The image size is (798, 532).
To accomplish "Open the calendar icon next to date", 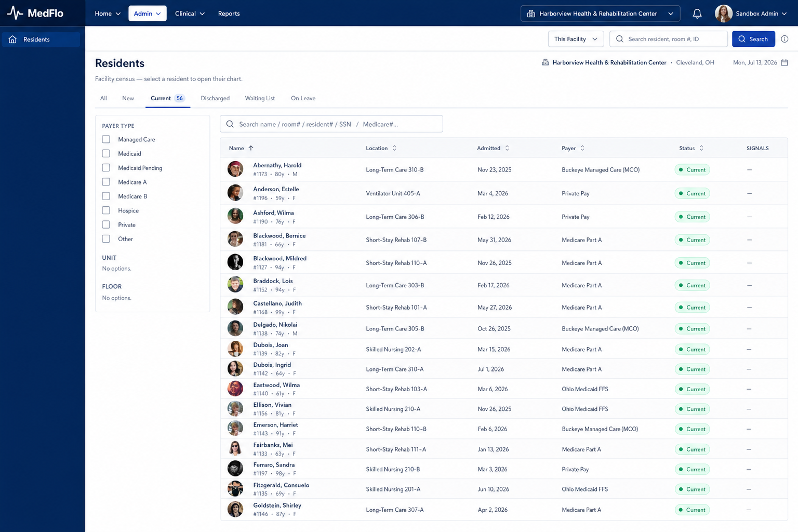I will (784, 62).
